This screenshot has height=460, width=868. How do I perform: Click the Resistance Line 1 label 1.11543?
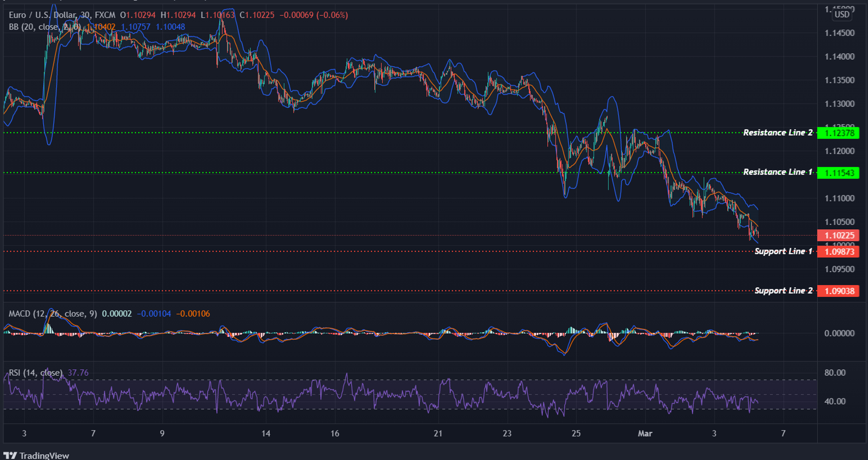pyautogui.click(x=839, y=172)
